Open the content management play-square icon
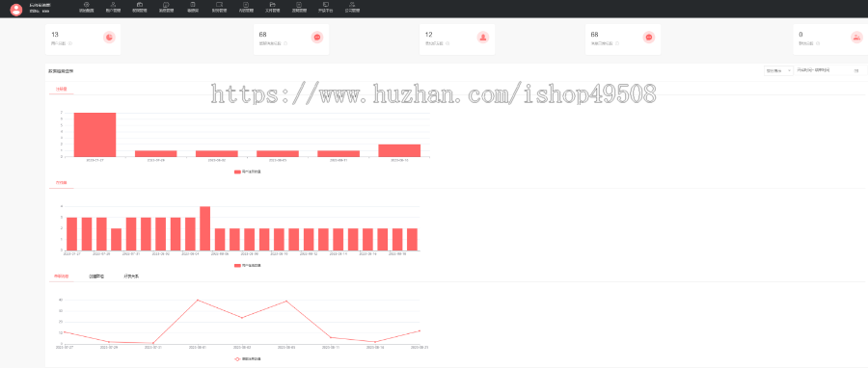868x368 pixels. (246, 7)
